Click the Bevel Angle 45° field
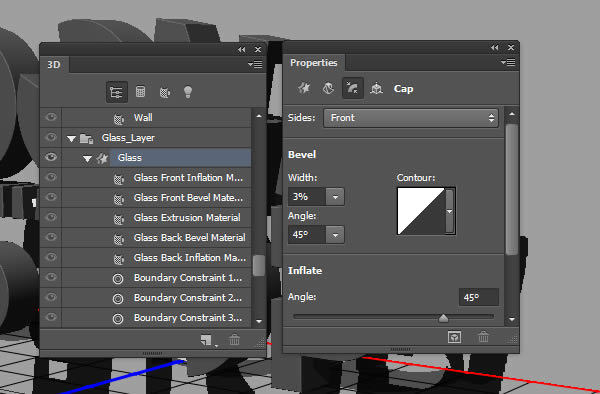Viewport: 600px width, 394px height. [307, 235]
